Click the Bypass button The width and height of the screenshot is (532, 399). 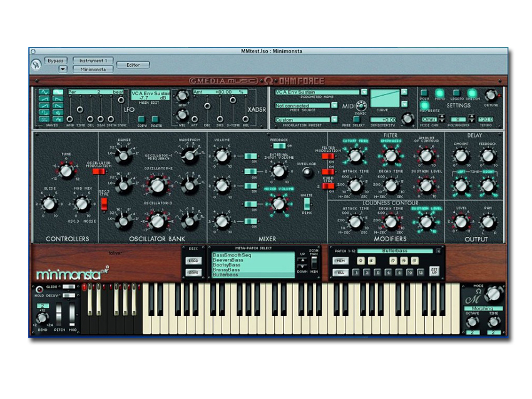click(56, 61)
